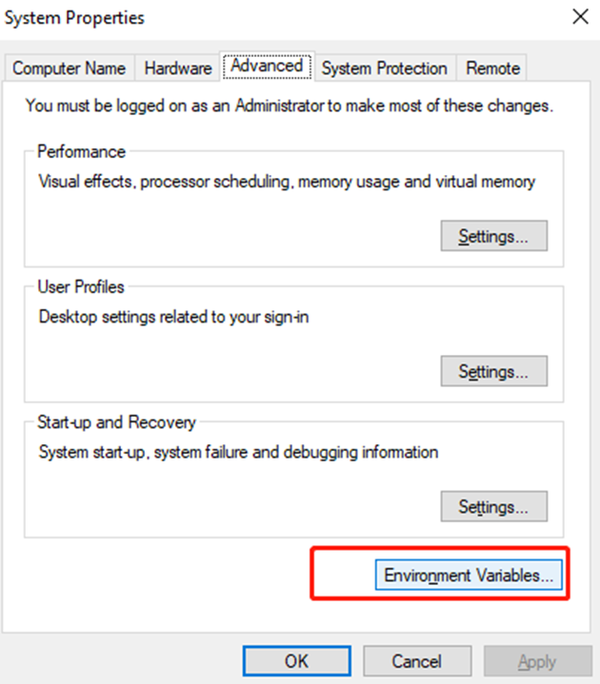This screenshot has height=684, width=600.
Task: Click the visual effects description text
Action: pos(287,182)
